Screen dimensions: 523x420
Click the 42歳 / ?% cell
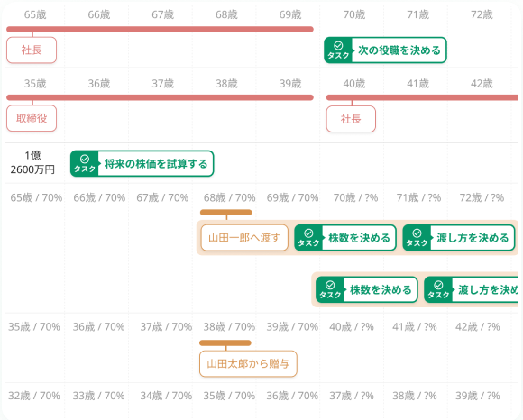(x=478, y=326)
